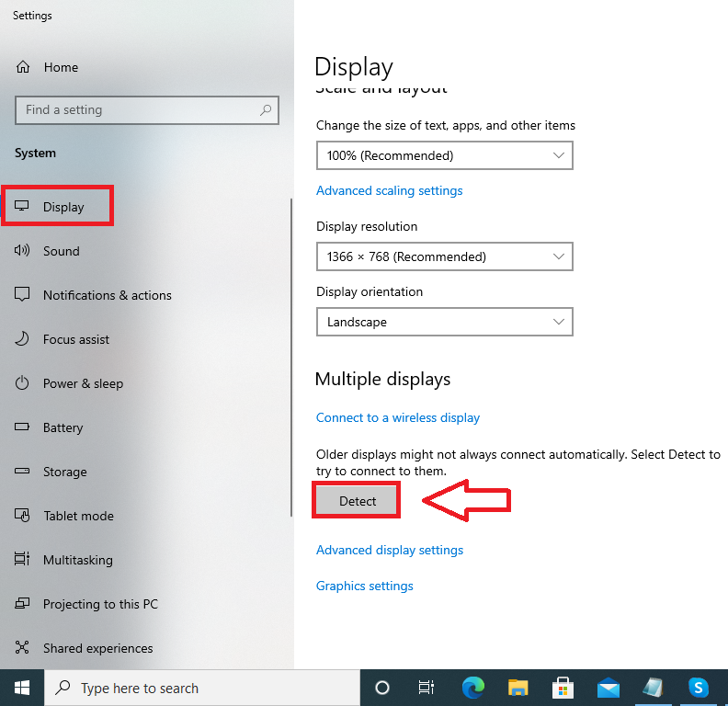This screenshot has height=706, width=728.
Task: Open the scaling percentage dropdown
Action: pyautogui.click(x=444, y=155)
